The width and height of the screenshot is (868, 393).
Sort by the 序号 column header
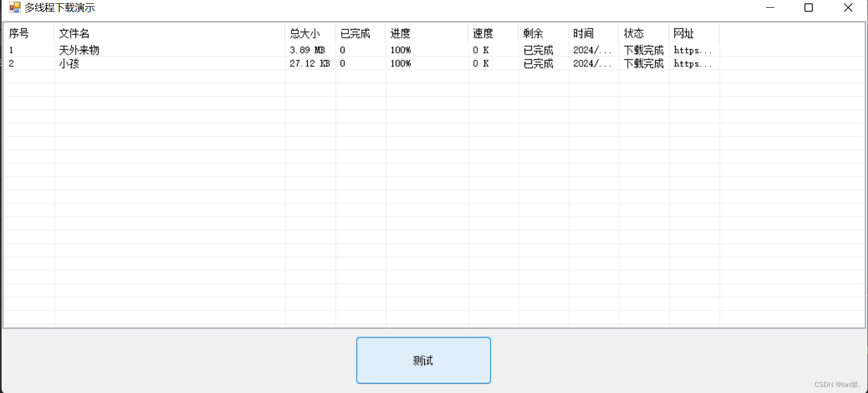coord(28,33)
